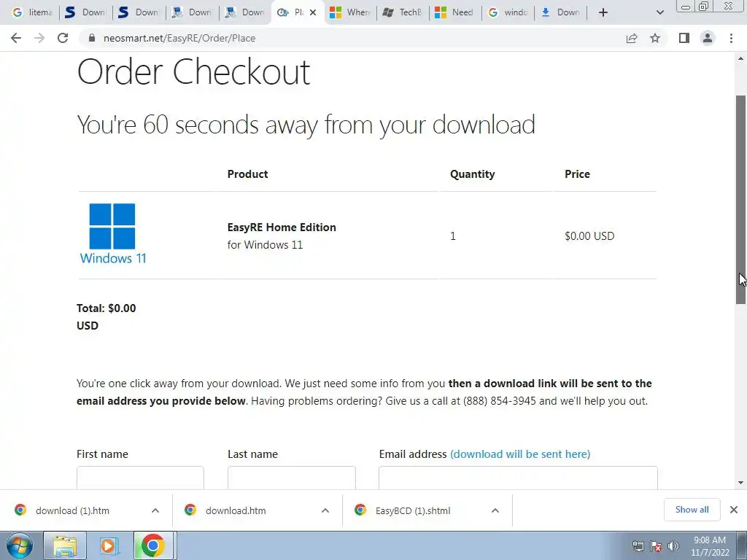Switch to the TechB tab
The width and height of the screenshot is (747, 560).
coord(403,12)
